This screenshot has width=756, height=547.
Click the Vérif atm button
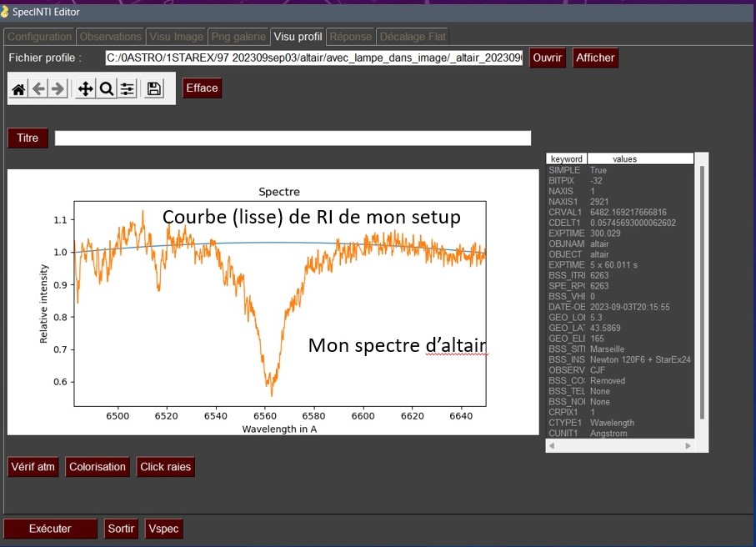pos(33,467)
